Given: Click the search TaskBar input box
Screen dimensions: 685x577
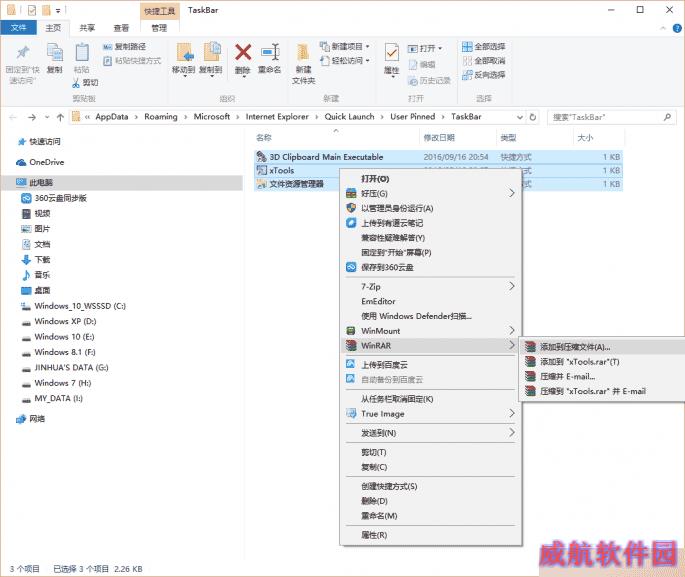Looking at the screenshot, I should point(612,117).
